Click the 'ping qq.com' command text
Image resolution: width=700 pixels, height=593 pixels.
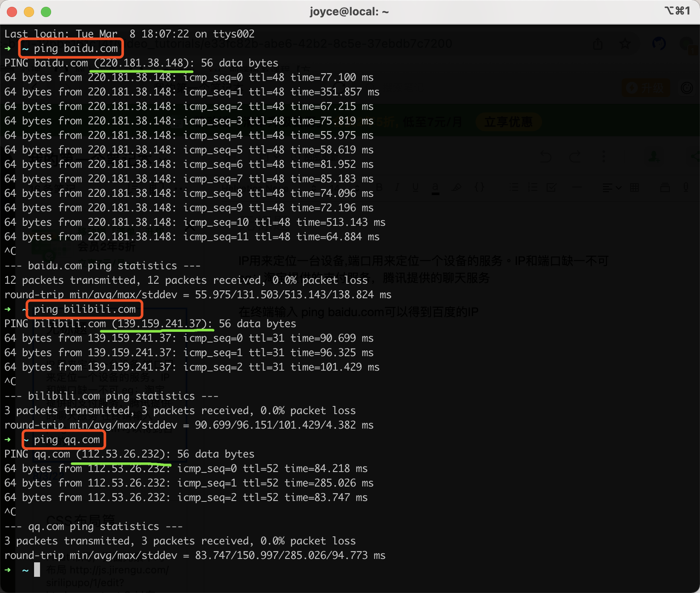67,440
